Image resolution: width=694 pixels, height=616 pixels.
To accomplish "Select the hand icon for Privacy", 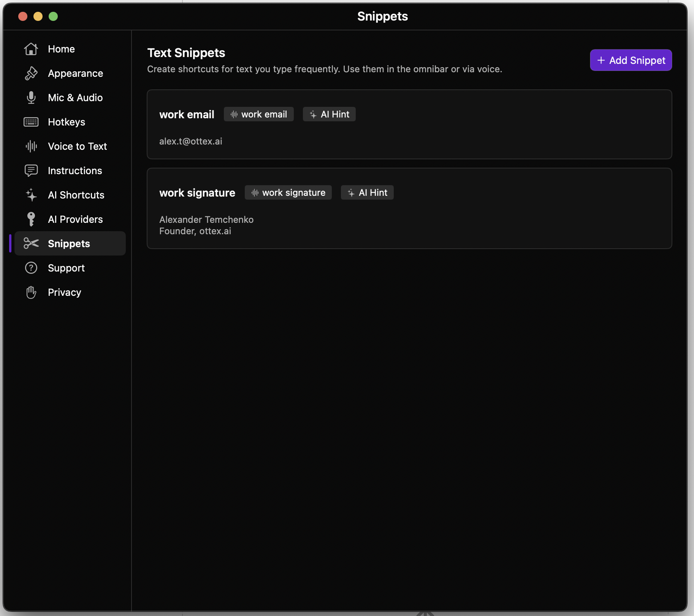I will [31, 292].
